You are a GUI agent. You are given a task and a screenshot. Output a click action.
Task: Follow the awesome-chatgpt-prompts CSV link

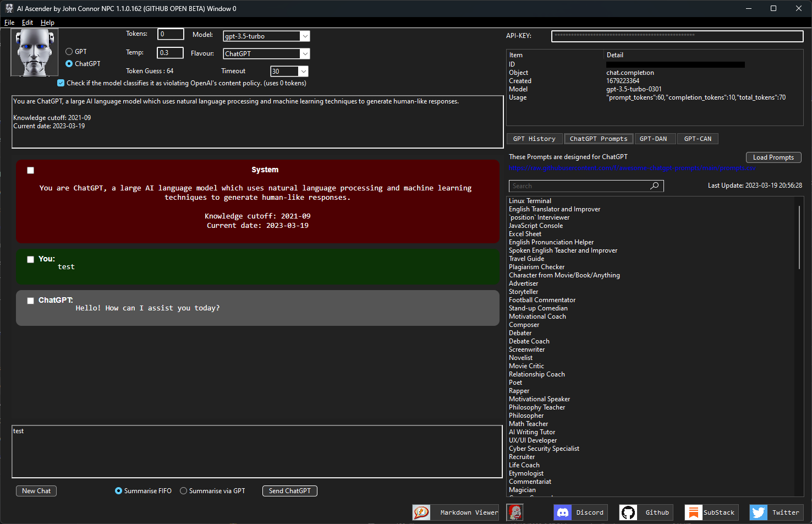[630, 168]
